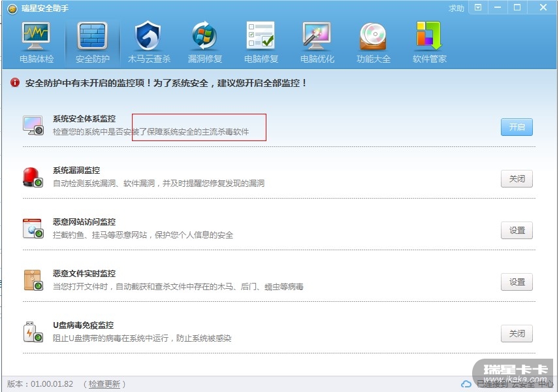
Task: Click the red siren icon for 系统漏洞监控
Action: (33, 177)
